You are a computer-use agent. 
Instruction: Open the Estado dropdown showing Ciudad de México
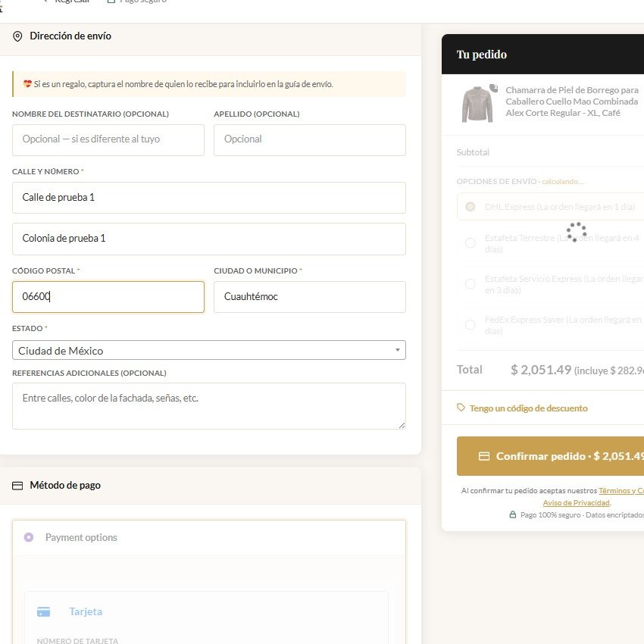[x=209, y=350]
